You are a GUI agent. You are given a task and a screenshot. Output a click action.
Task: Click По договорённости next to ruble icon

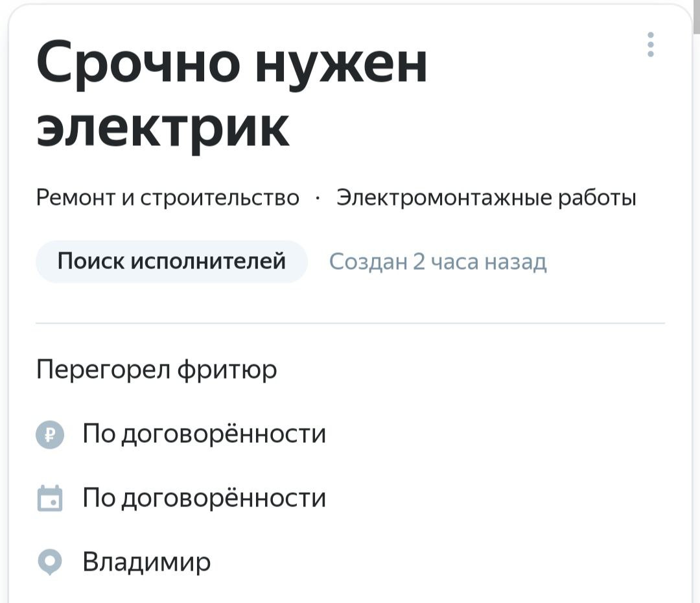point(204,434)
